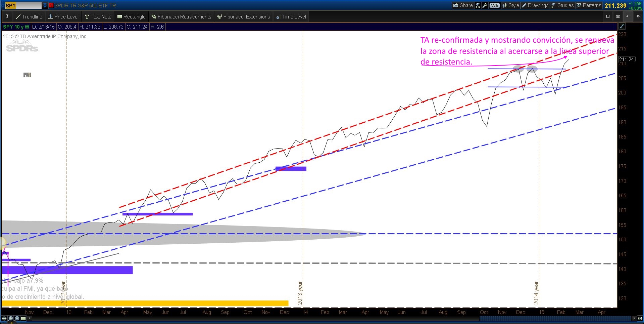Click the H: 211.33 high price readout
The image size is (644, 324).
pos(90,27)
